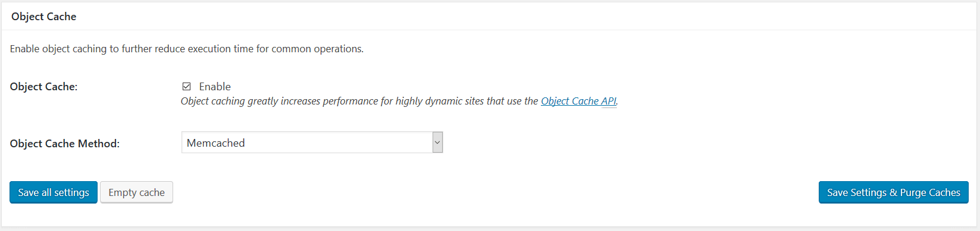Click the intro sentence about object caching
Image resolution: width=980 pixels, height=231 pixels.
click(187, 49)
